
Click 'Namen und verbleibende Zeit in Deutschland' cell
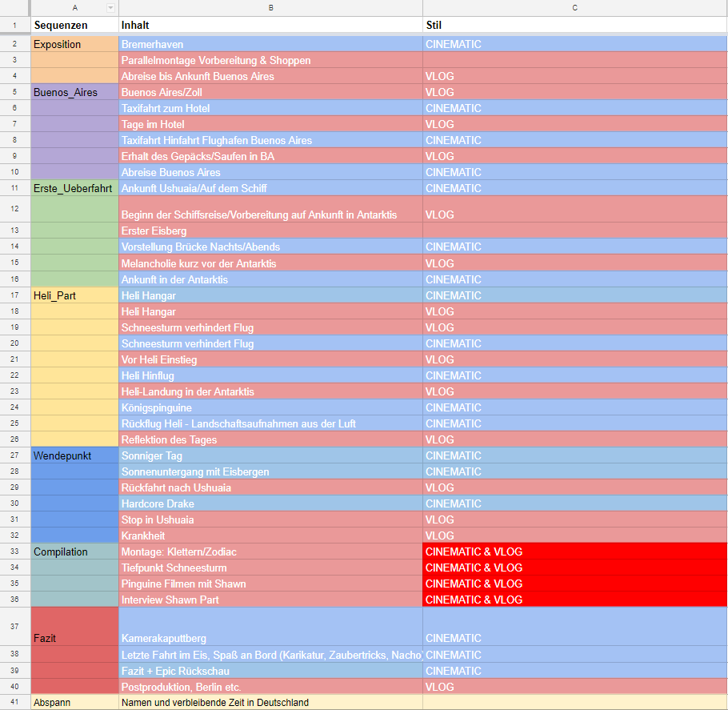pos(270,702)
